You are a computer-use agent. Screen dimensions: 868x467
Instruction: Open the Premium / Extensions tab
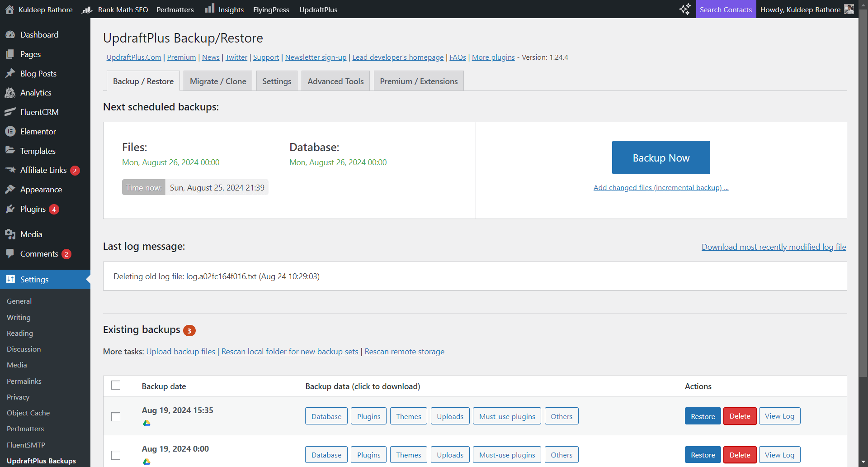coord(419,81)
